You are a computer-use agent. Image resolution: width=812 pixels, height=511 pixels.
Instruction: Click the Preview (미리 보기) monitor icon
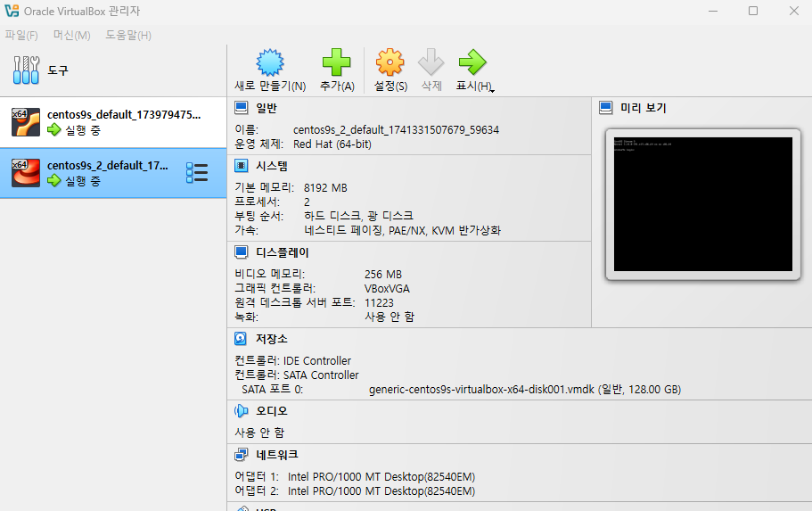tap(606, 108)
